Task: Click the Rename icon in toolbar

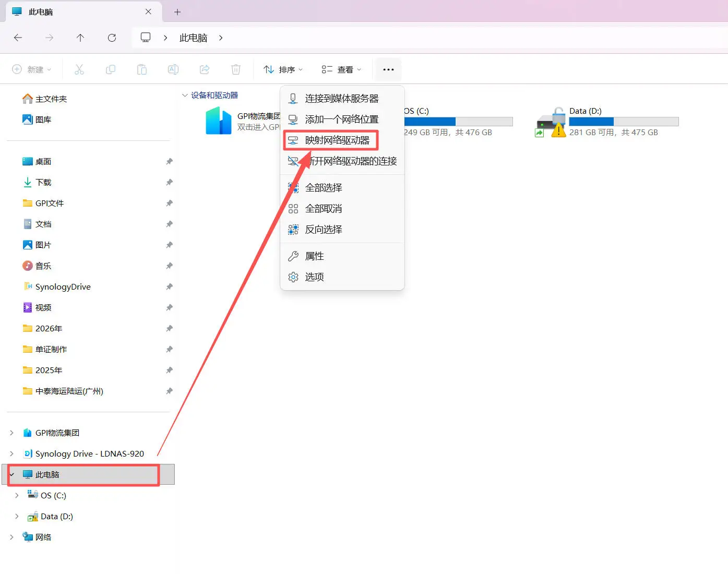Action: click(173, 69)
